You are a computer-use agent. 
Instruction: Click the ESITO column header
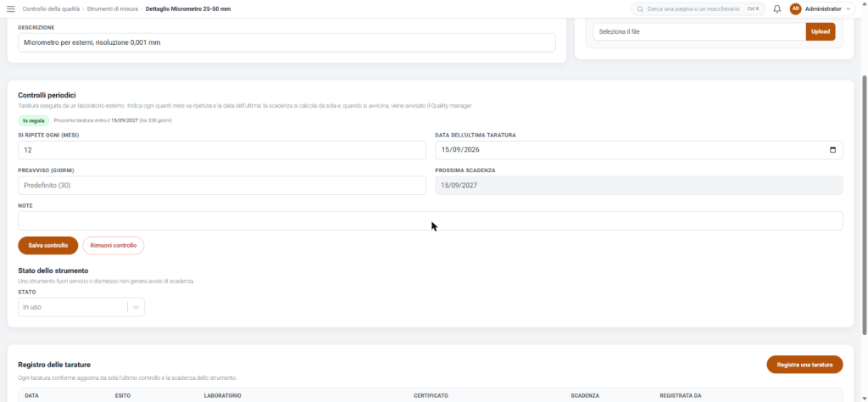coord(122,395)
